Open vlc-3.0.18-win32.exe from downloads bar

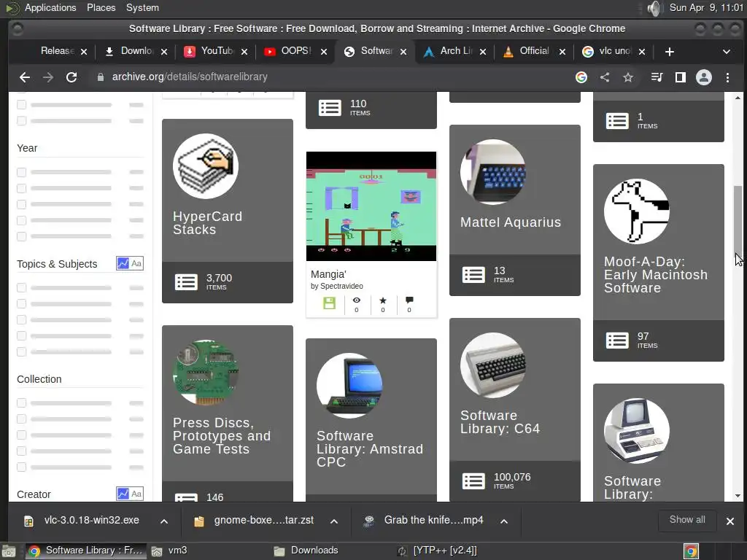(91, 521)
